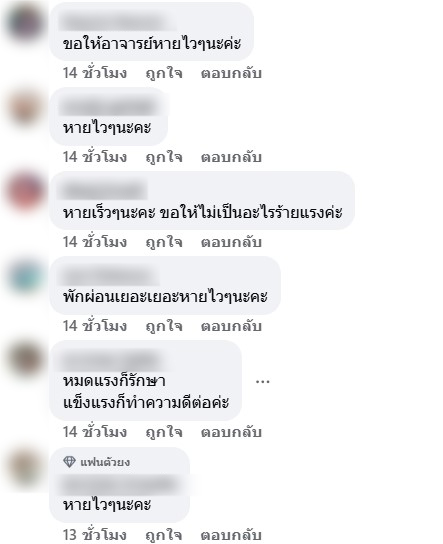Open the fifth commenter's profile picture
The image size is (443, 544).
[24, 361]
